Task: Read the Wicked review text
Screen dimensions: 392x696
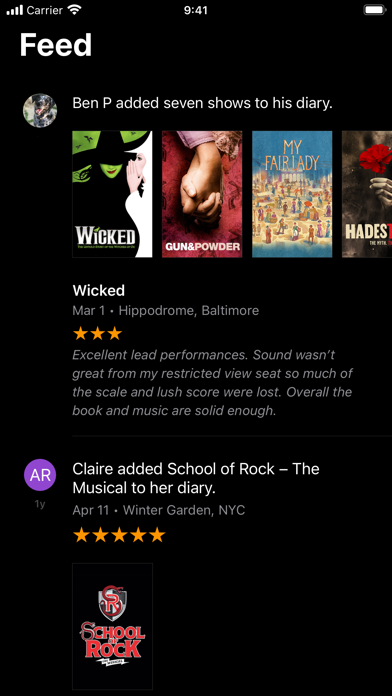Action: coord(213,383)
